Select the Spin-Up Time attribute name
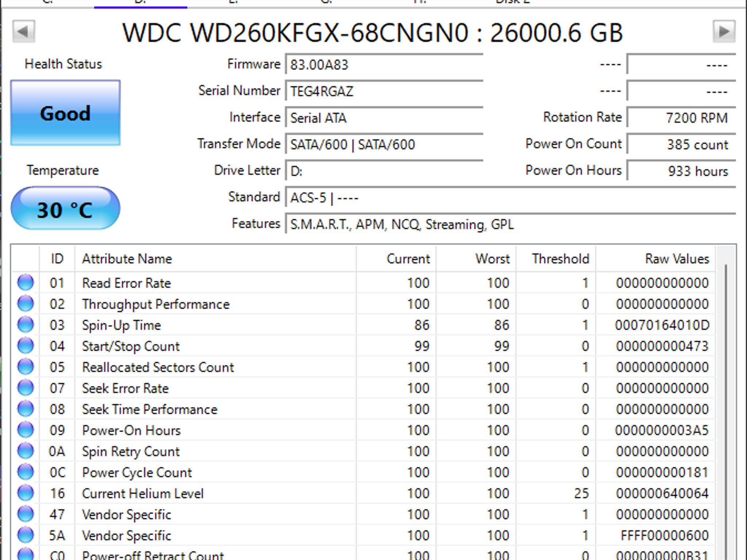 click(121, 326)
